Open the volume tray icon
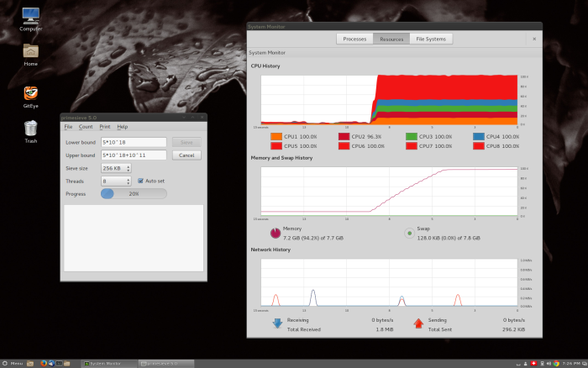The height and width of the screenshot is (368, 588). (549, 364)
